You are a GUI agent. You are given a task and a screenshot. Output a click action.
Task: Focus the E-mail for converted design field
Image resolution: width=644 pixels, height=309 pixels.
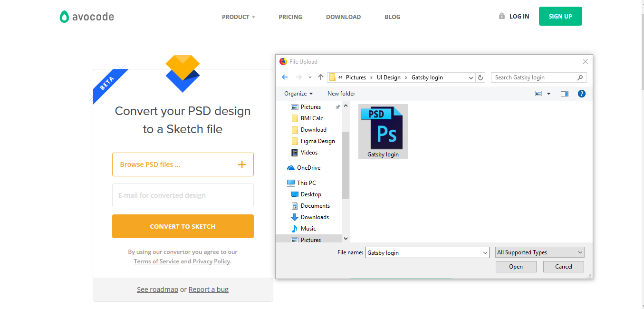(183, 195)
